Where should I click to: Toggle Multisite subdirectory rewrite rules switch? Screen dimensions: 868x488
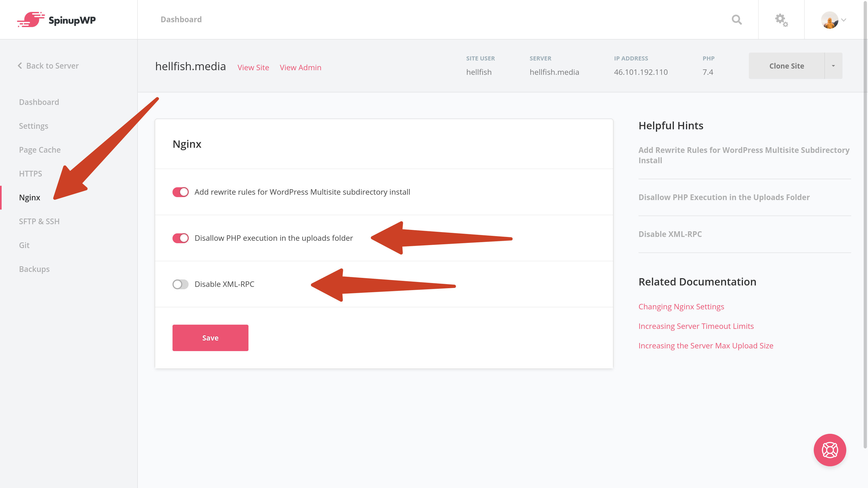pyautogui.click(x=180, y=192)
